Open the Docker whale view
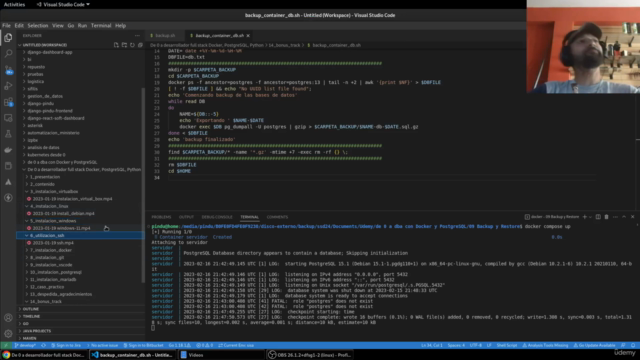The image size is (640, 360). coord(8,150)
